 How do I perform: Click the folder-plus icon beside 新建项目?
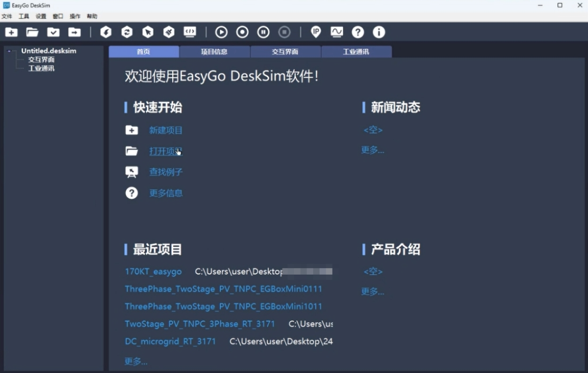click(x=132, y=130)
